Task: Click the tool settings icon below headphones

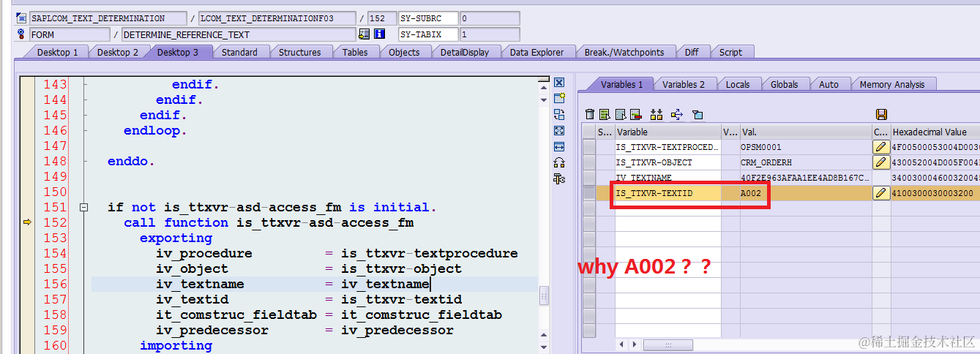Action: (x=559, y=178)
